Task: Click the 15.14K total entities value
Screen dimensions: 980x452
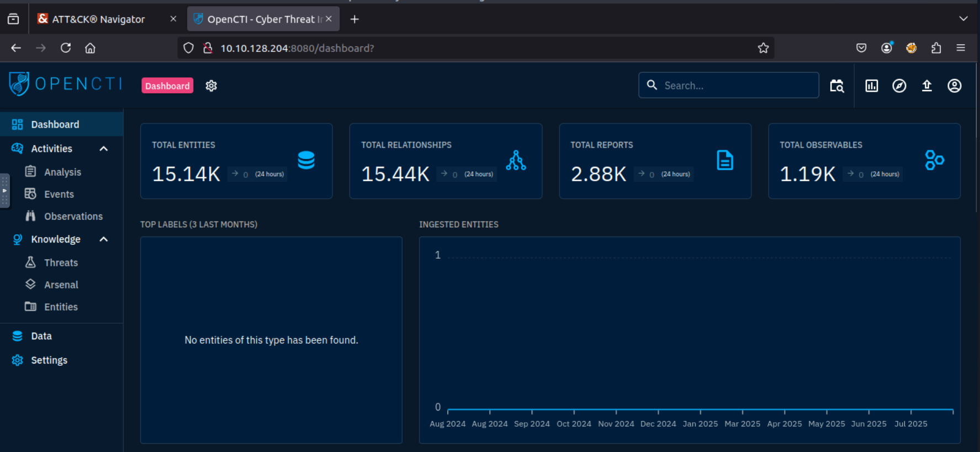Action: tap(186, 174)
